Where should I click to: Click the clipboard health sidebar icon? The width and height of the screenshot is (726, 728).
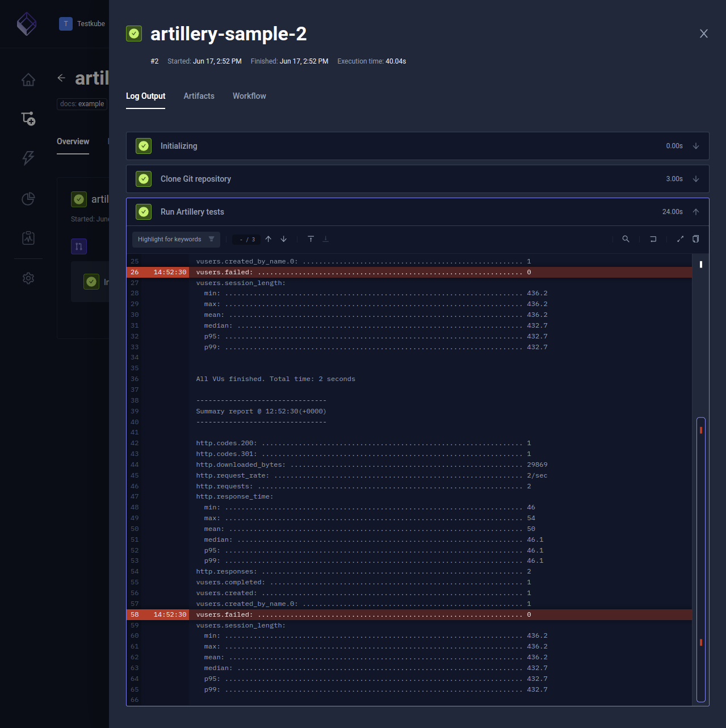point(28,238)
